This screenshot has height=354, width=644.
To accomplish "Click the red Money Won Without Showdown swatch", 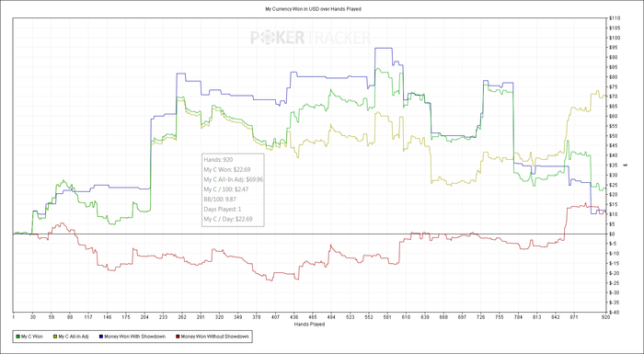I will click(177, 337).
